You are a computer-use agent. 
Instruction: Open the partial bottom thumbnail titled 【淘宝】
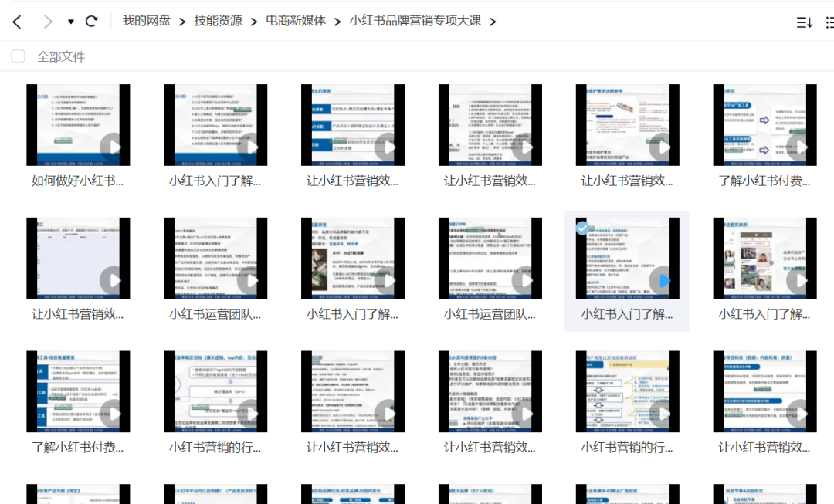coord(78,494)
